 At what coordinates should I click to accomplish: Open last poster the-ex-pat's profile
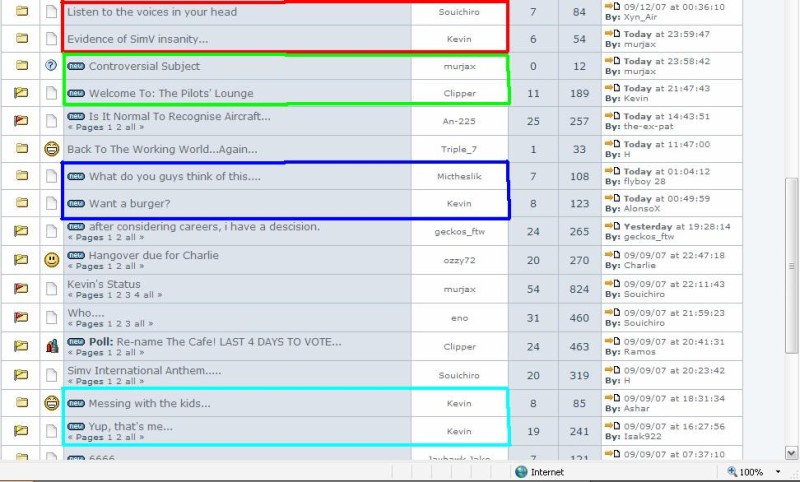pos(648,126)
